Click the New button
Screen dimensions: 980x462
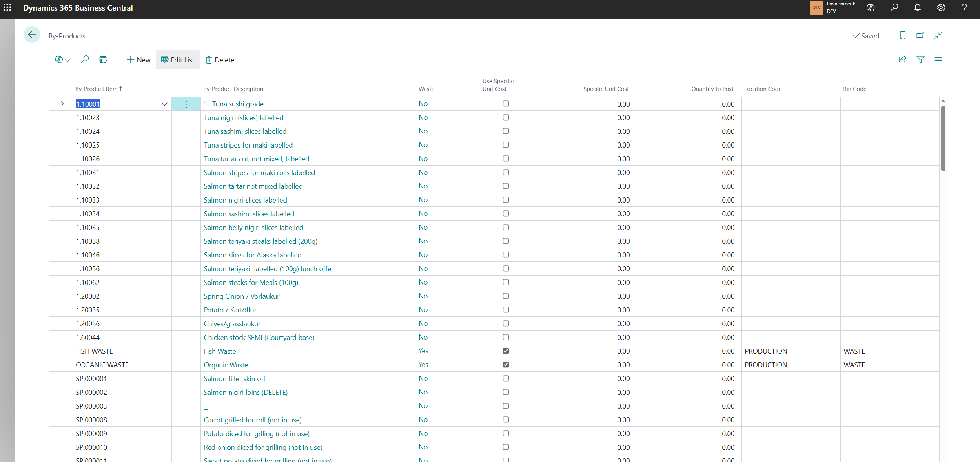pos(138,60)
